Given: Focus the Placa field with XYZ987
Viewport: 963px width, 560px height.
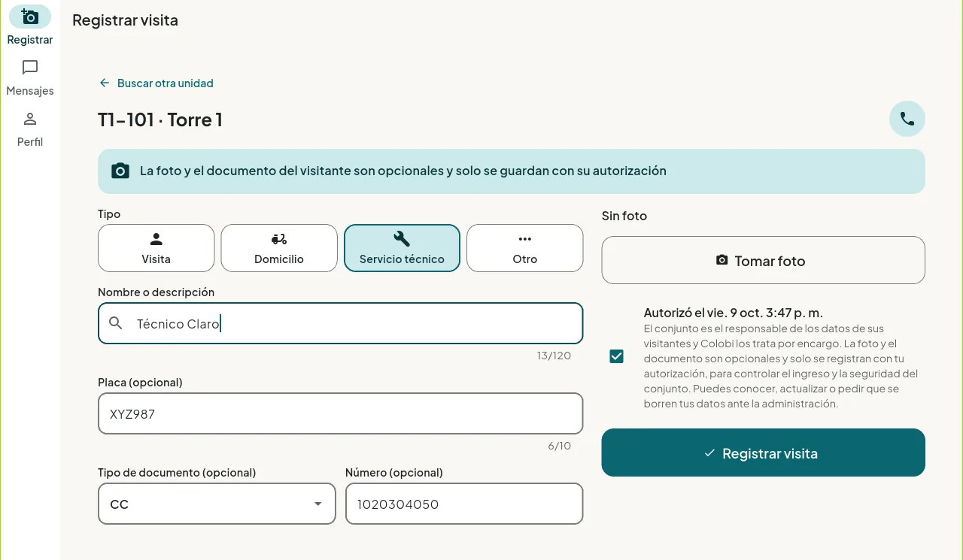Looking at the screenshot, I should [x=341, y=413].
